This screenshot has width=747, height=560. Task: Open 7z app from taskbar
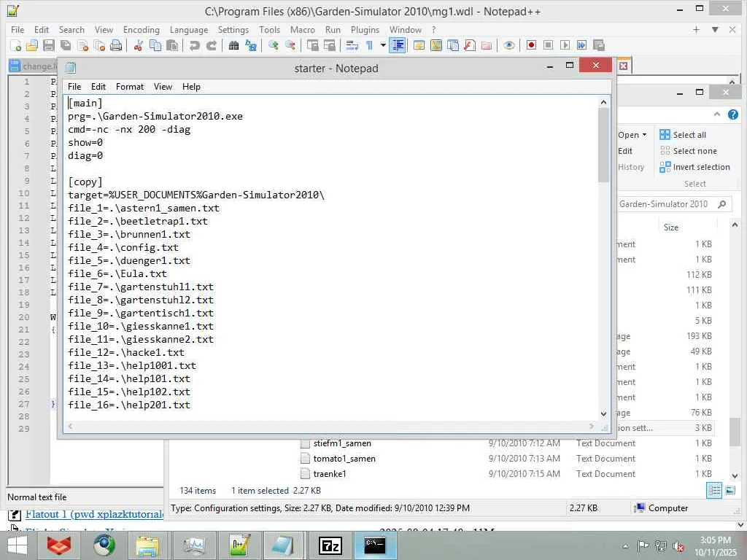(330, 545)
